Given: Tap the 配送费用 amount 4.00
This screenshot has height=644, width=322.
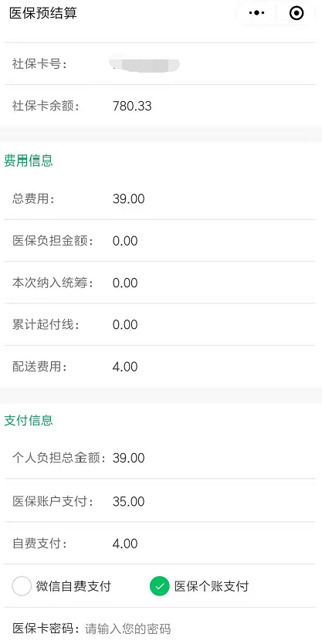Looking at the screenshot, I should pyautogui.click(x=125, y=367).
